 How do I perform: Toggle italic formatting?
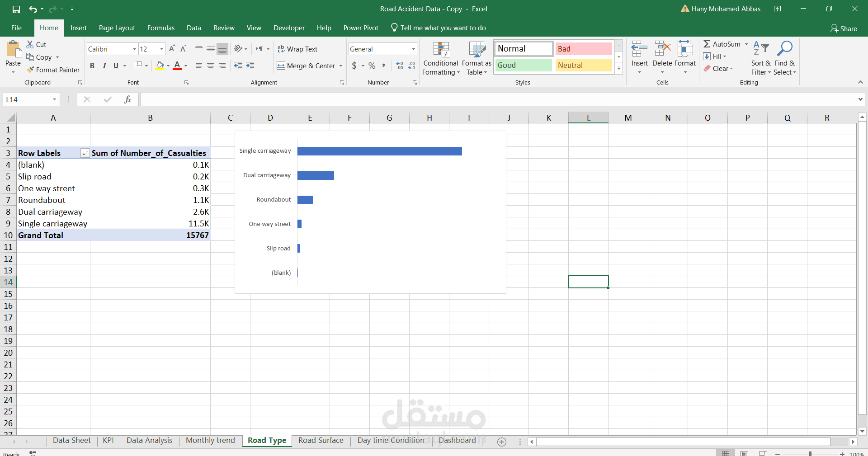point(104,66)
